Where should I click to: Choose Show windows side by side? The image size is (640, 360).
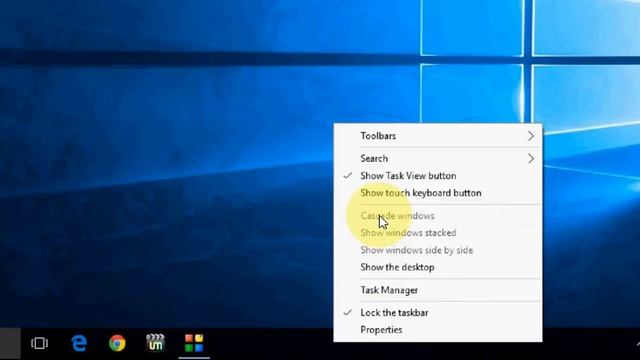(x=438, y=250)
